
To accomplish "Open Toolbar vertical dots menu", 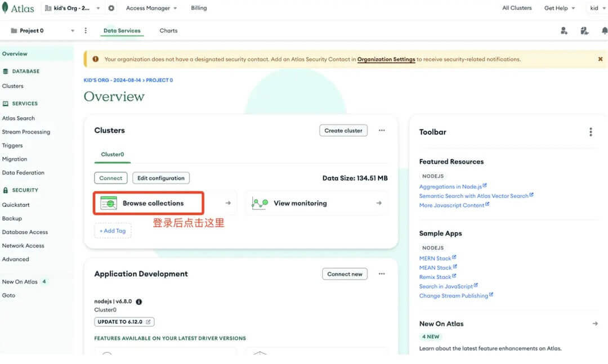I will point(591,132).
